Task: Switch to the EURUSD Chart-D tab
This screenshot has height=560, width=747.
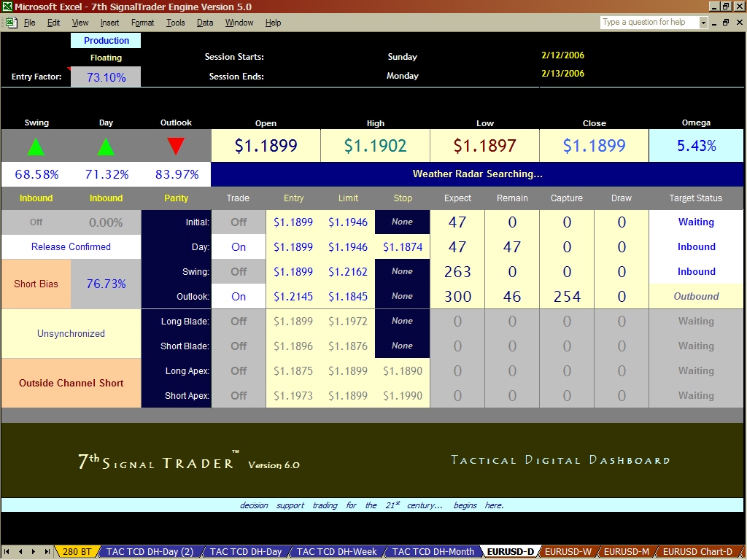Action: [697, 552]
